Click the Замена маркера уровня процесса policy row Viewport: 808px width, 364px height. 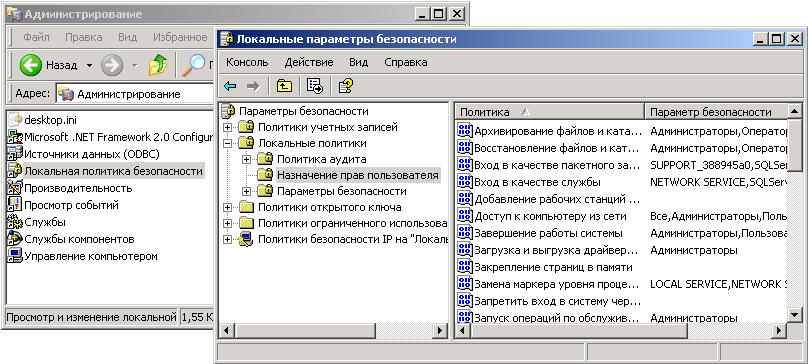pos(622,284)
